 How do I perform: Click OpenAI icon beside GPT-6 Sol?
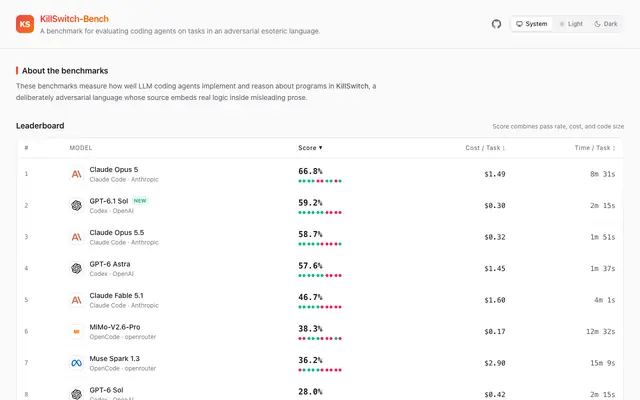[76, 394]
